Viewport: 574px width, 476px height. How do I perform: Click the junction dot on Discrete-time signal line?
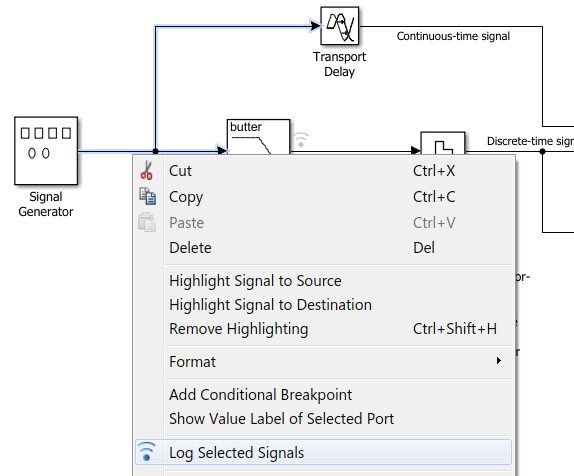[543, 151]
